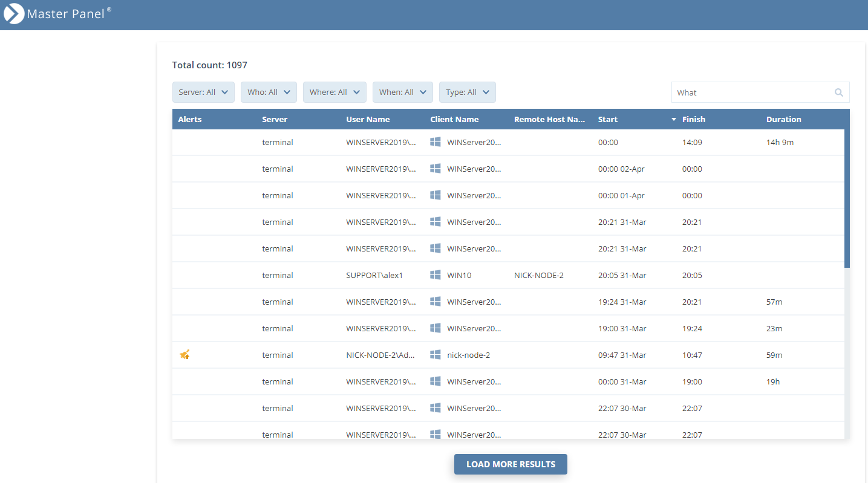This screenshot has height=483, width=868.
Task: Sort by the User Name column header
Action: (x=368, y=120)
